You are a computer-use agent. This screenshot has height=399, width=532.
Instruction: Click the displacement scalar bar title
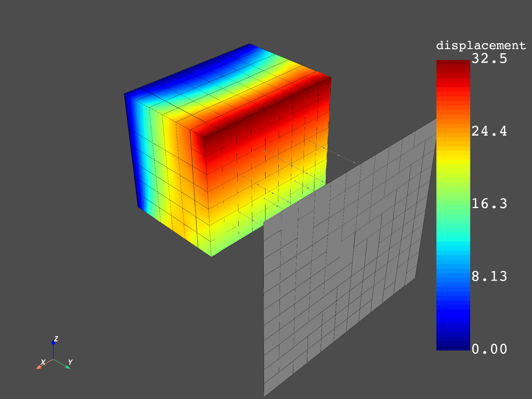481,46
